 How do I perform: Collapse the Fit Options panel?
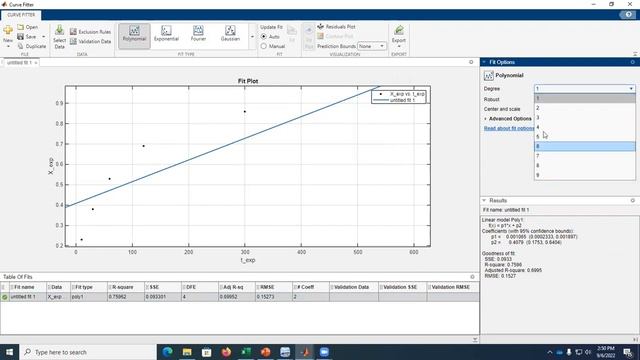click(484, 62)
